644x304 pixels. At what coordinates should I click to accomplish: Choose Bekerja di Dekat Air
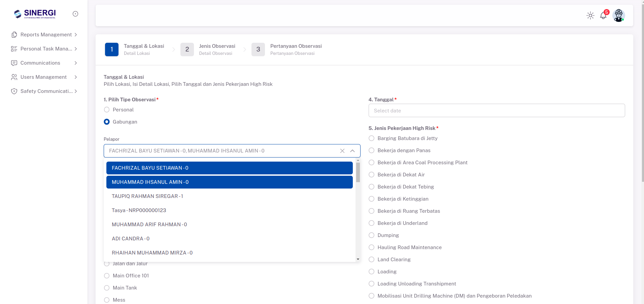pyautogui.click(x=372, y=175)
